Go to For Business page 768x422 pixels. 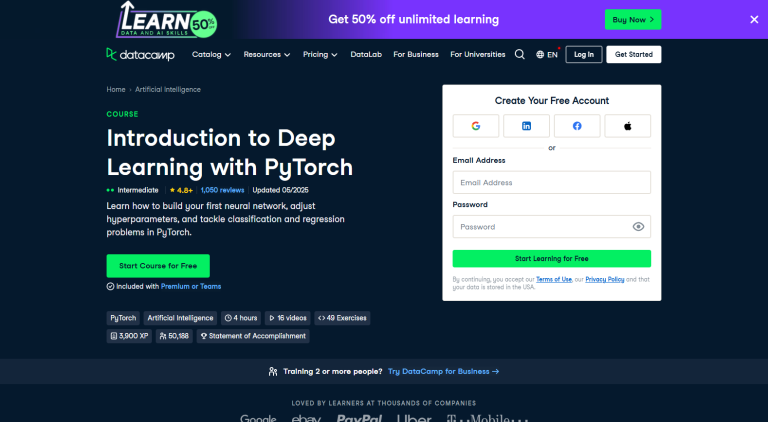(x=416, y=54)
